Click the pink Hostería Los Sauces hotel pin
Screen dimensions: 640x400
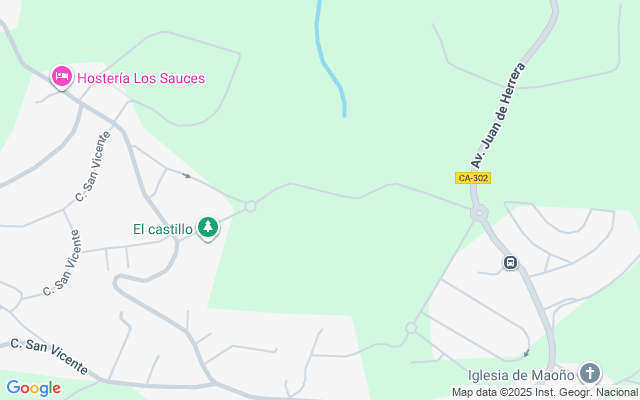pyautogui.click(x=62, y=78)
